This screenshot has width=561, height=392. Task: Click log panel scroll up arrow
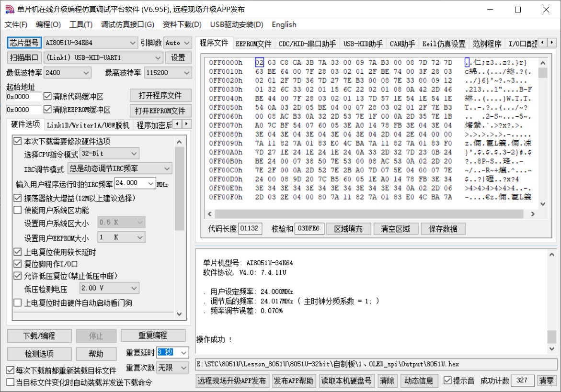552,255
